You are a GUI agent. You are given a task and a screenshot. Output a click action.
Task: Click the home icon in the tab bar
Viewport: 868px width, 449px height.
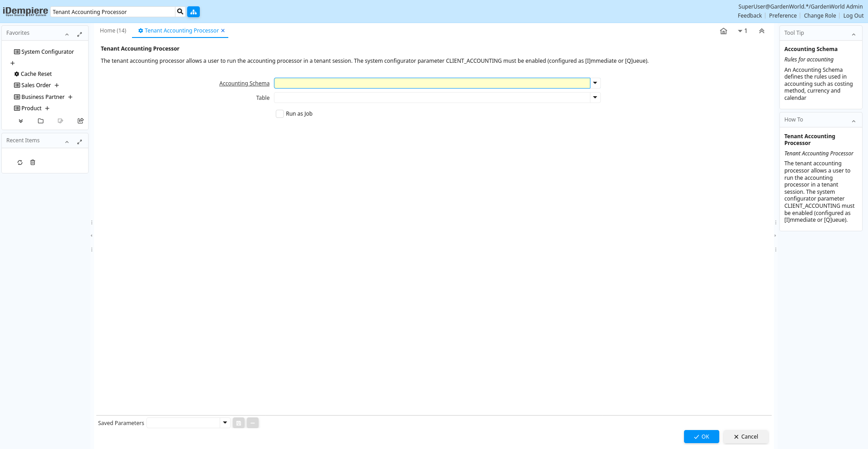click(723, 31)
